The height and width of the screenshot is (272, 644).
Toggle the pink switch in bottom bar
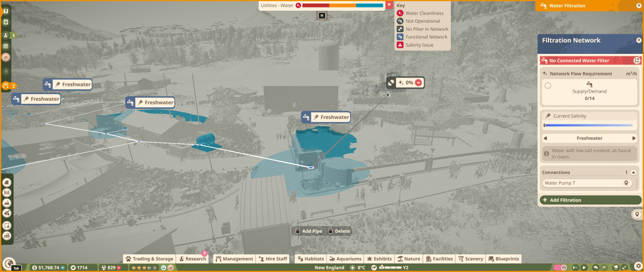[560, 267]
